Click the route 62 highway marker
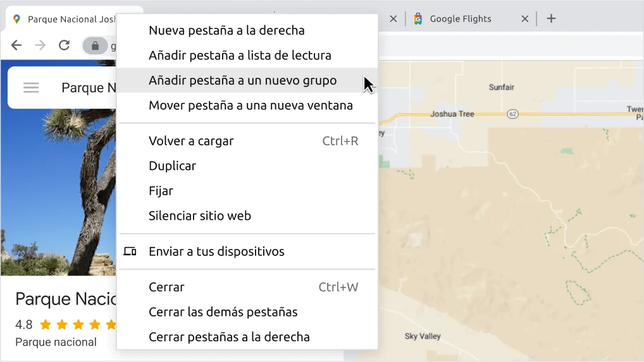This screenshot has height=362, width=644. (512, 114)
